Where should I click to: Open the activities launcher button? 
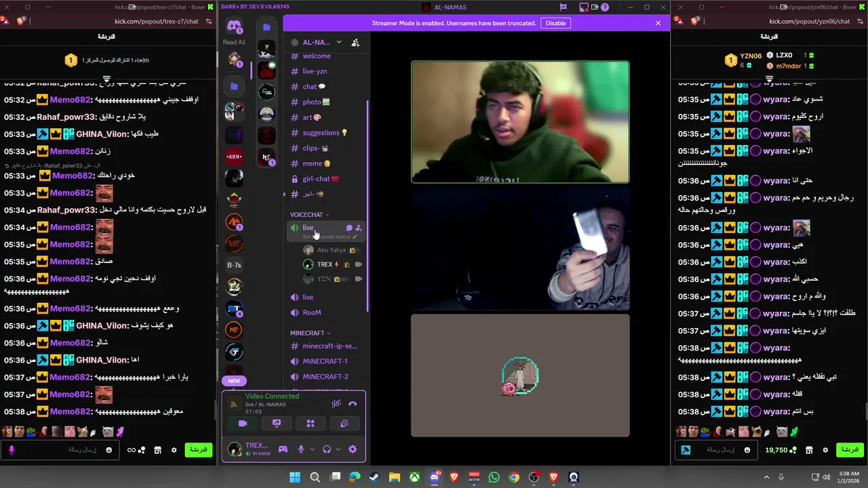[311, 424]
